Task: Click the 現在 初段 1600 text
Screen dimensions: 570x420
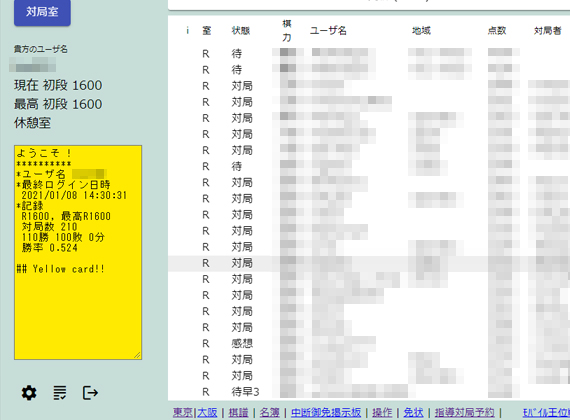Action: [58, 85]
